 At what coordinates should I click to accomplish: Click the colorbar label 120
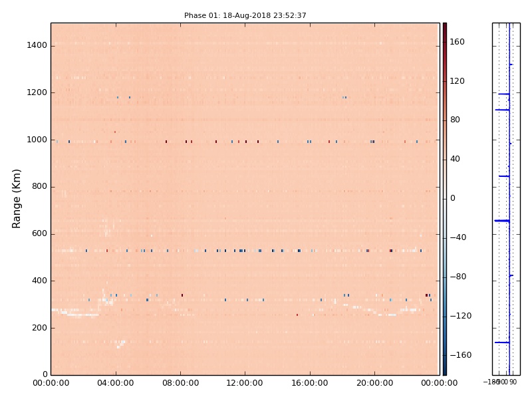(457, 80)
